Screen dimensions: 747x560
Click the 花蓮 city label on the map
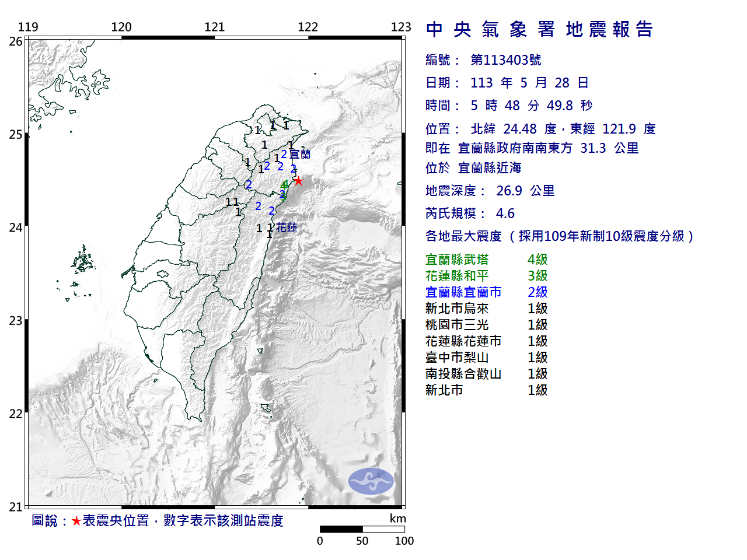[x=287, y=228]
